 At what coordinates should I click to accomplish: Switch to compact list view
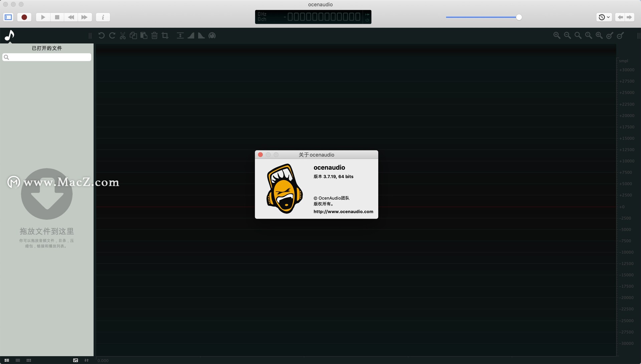click(18, 360)
